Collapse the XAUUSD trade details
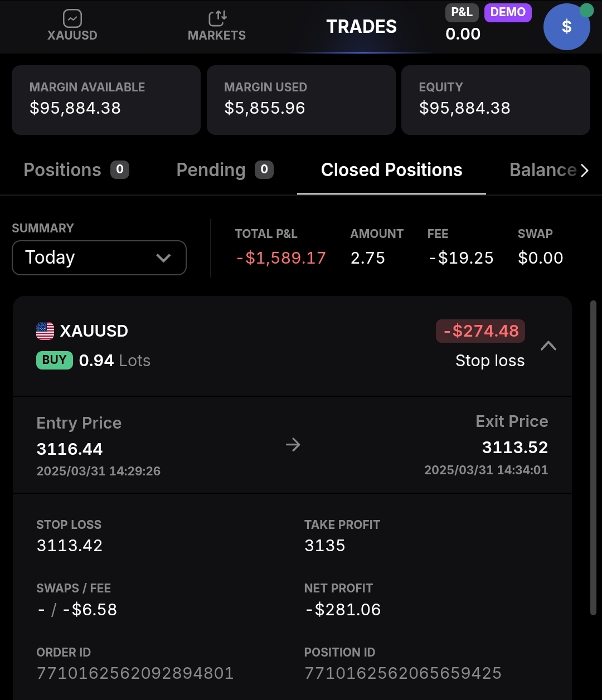This screenshot has width=602, height=700. [548, 346]
